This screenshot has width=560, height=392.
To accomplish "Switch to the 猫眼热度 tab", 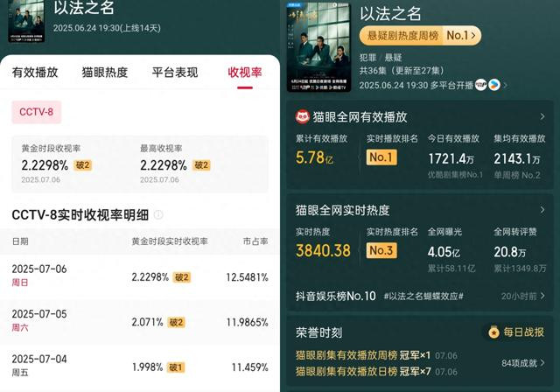I will point(105,73).
